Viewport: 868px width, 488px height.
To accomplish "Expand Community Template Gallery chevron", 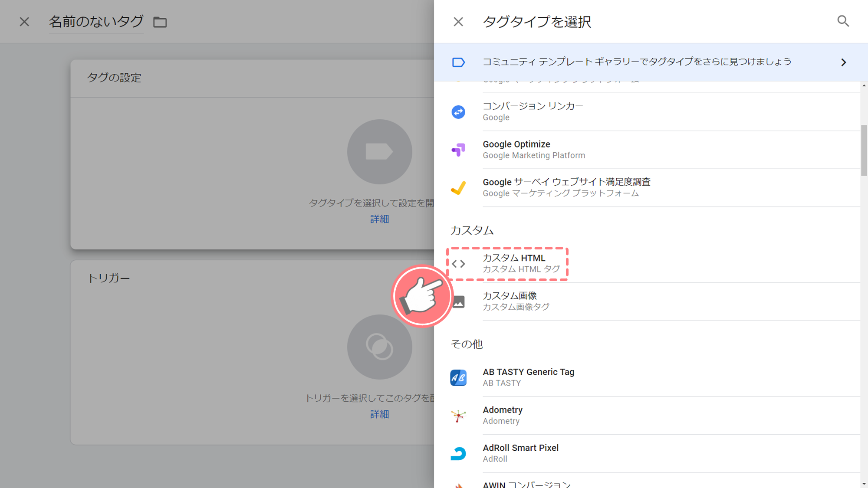I will click(x=843, y=62).
